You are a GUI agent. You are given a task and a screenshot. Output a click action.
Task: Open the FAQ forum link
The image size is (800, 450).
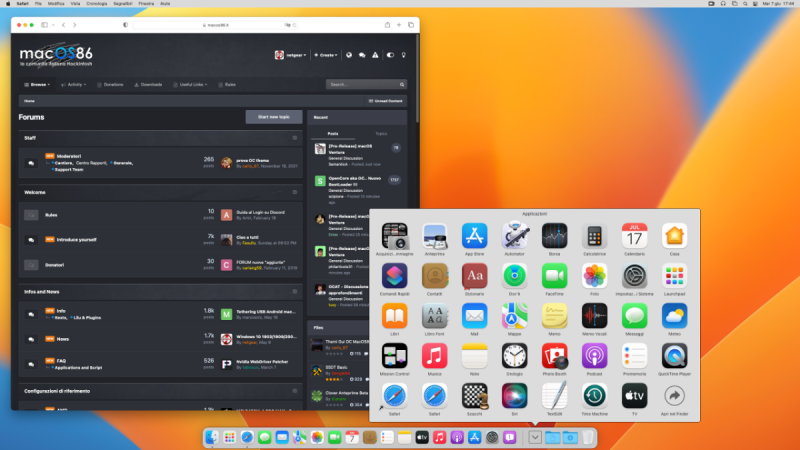click(61, 361)
